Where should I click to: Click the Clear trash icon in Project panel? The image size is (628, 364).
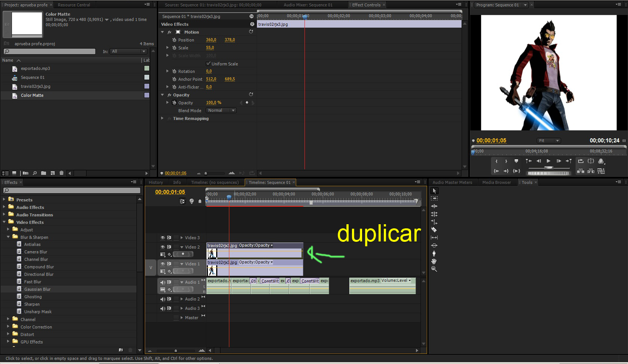click(62, 173)
